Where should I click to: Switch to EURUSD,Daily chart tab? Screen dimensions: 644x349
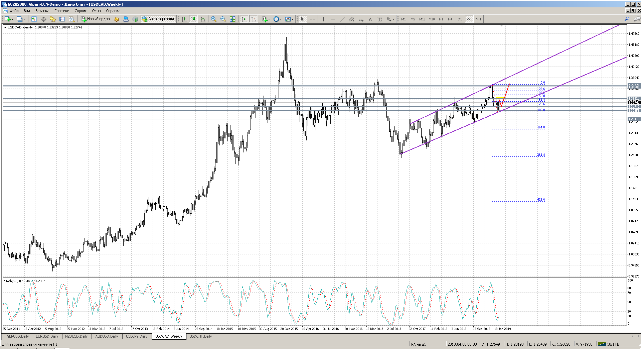click(x=47, y=336)
